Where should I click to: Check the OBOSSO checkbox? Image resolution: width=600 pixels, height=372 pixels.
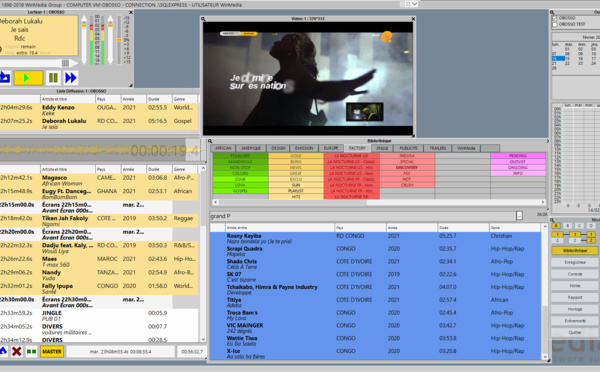(x=555, y=18)
